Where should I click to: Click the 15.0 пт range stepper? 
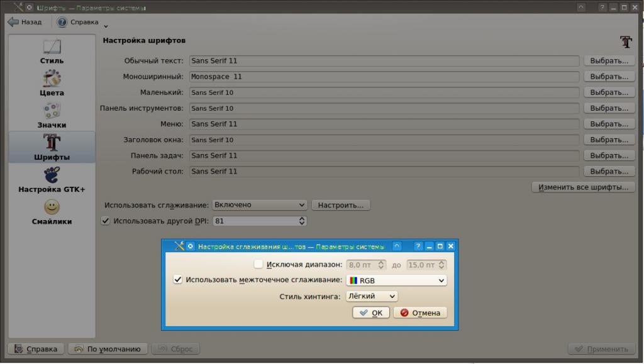[441, 265]
